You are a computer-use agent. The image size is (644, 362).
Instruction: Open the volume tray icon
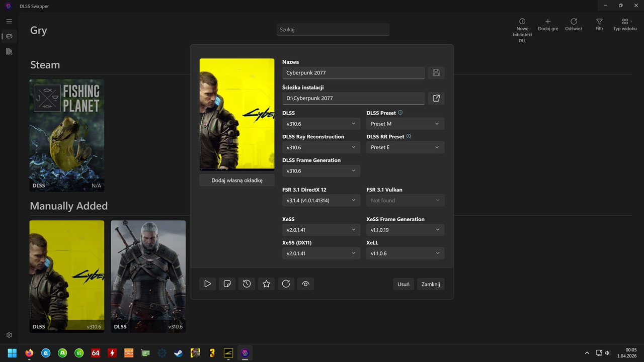click(x=607, y=353)
